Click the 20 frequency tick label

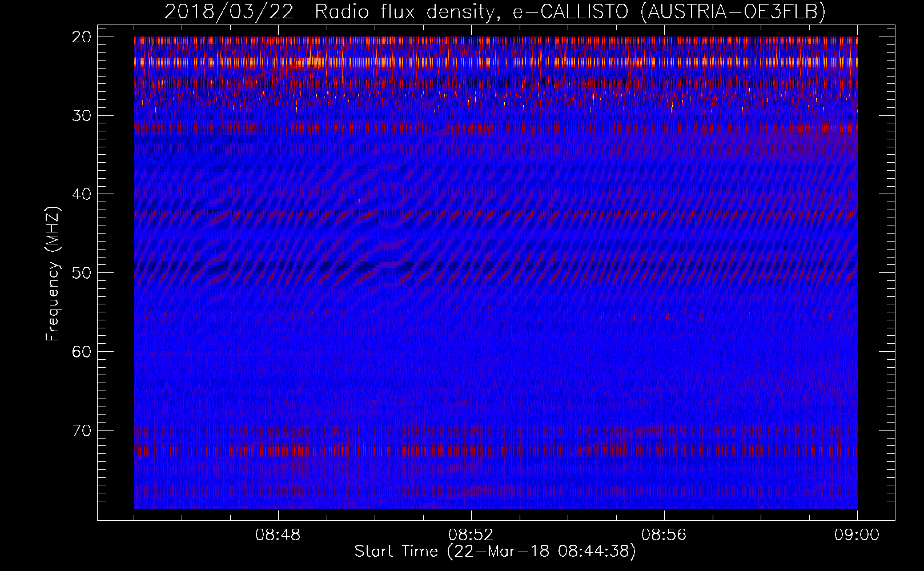pos(82,37)
